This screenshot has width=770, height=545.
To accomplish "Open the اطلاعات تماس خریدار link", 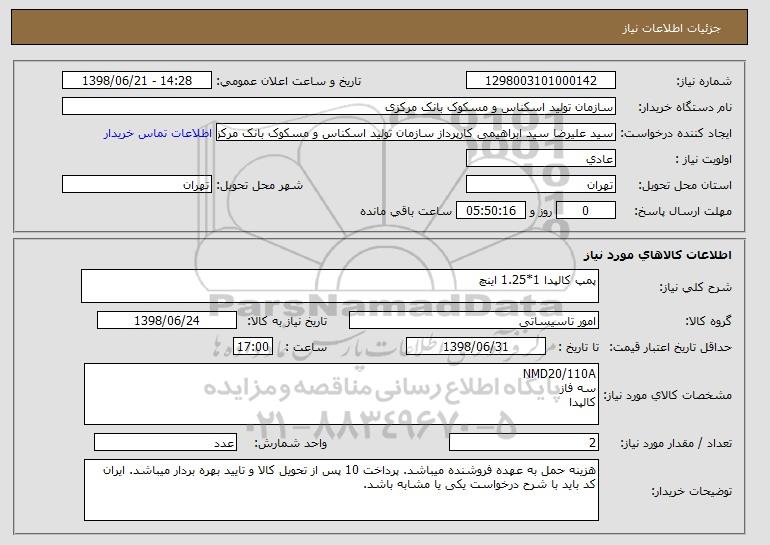I will tap(158, 134).
